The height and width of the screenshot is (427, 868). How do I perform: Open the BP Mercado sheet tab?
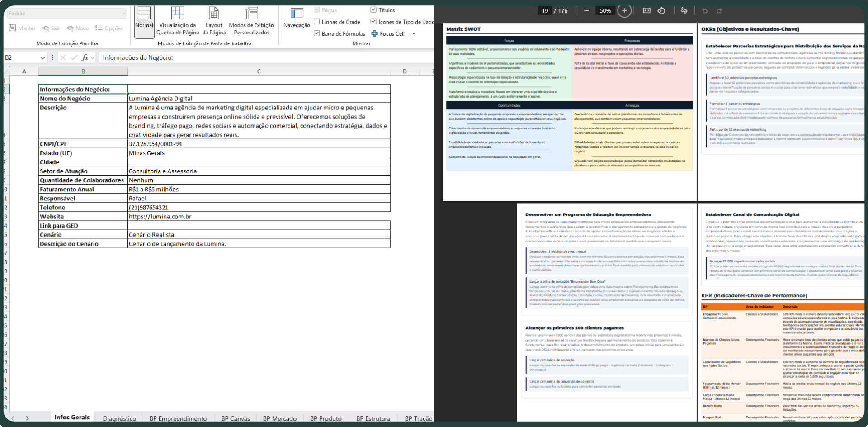click(x=280, y=418)
